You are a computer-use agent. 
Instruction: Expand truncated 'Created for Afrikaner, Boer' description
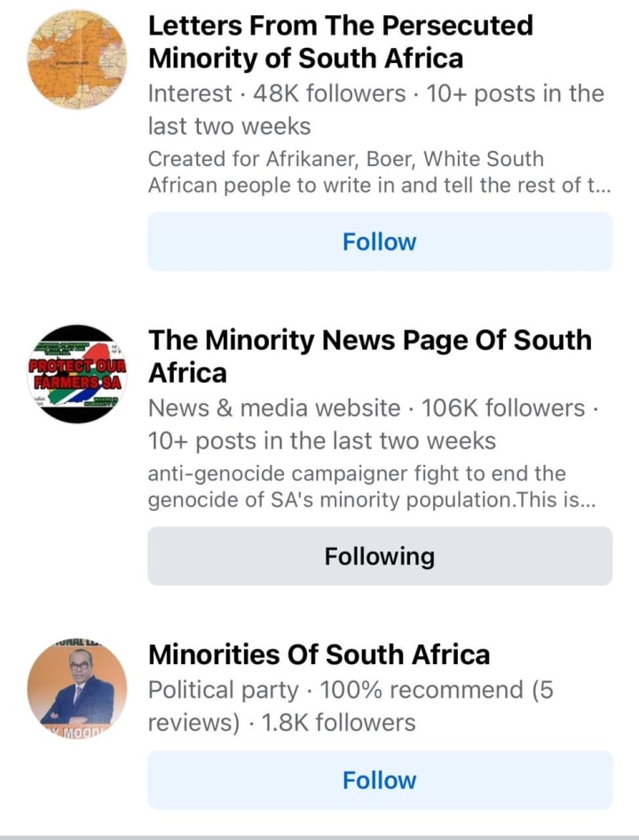380,173
